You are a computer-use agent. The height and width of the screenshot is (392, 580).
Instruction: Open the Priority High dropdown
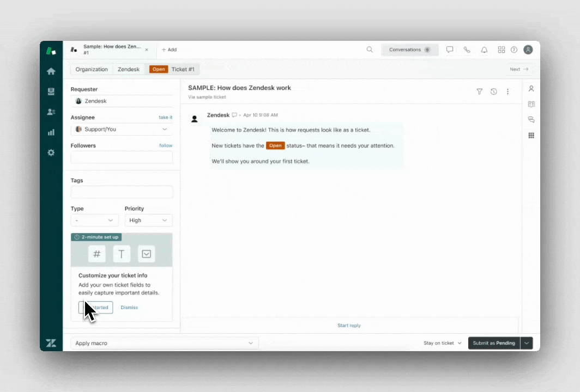pos(148,220)
